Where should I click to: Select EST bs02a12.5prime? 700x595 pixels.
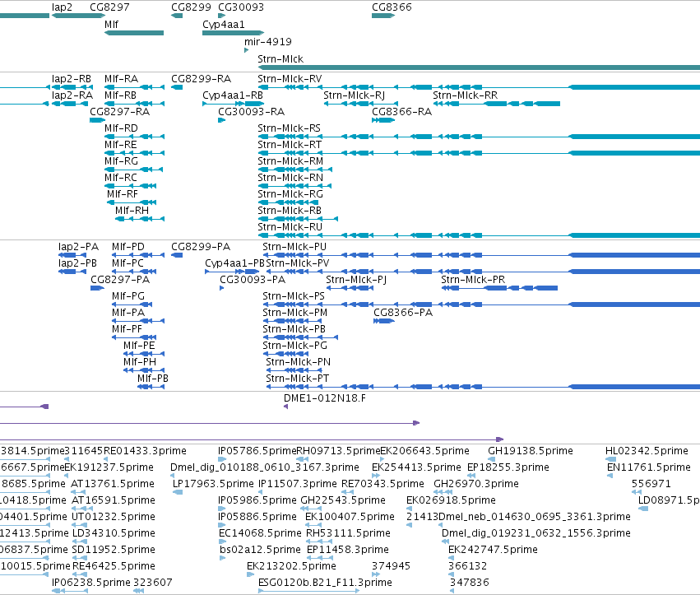coord(260,550)
